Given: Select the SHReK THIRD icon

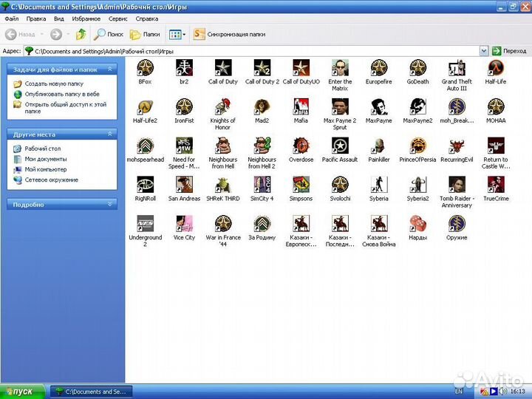Looking at the screenshot, I should [x=223, y=185].
